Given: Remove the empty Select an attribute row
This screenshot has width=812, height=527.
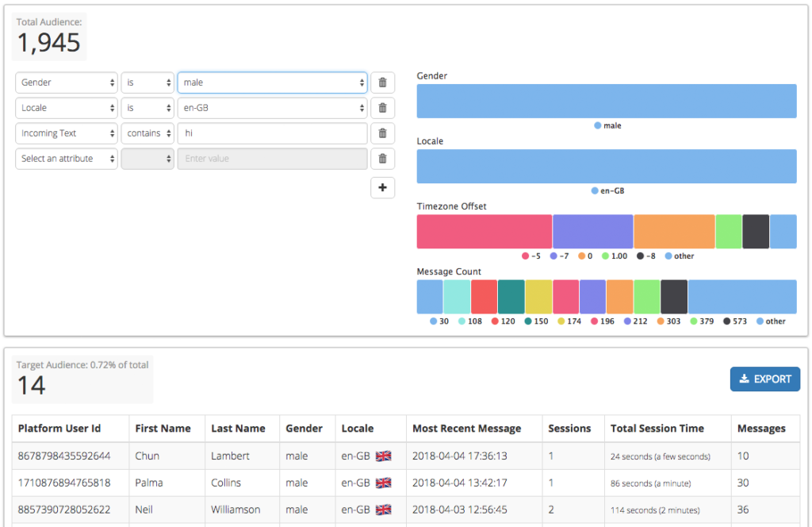Looking at the screenshot, I should tap(383, 159).
